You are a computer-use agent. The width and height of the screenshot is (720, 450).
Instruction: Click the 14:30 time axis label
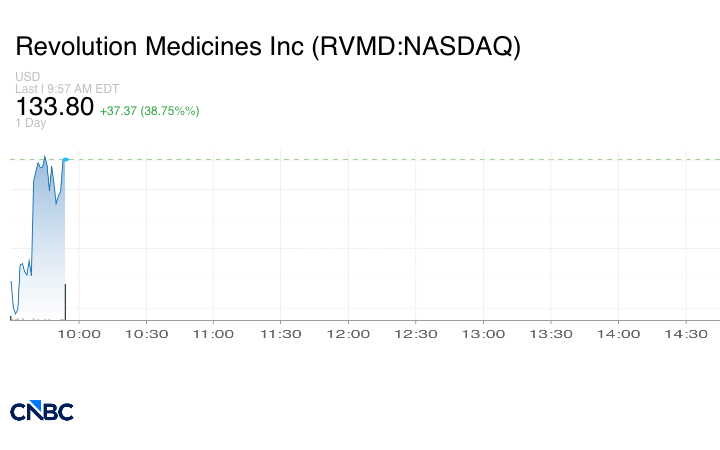(686, 334)
